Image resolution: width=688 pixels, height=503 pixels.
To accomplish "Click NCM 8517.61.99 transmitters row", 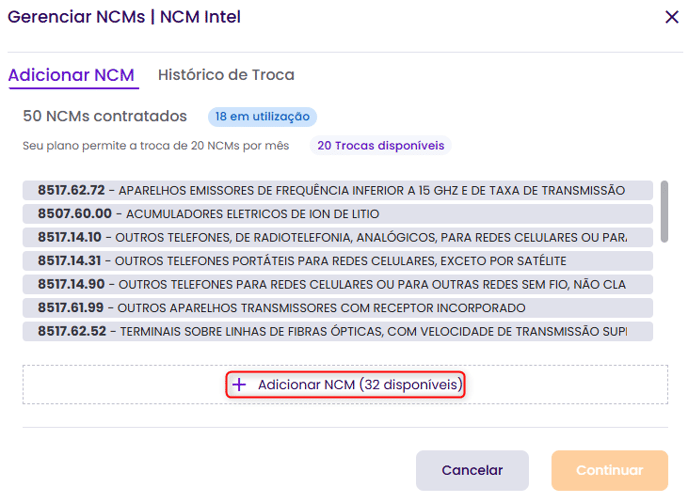I will point(338,308).
